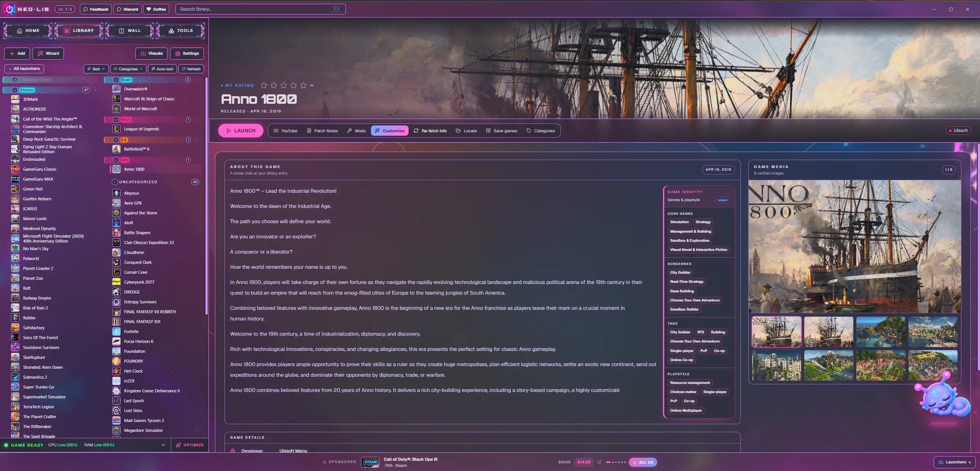Collapse the Ubi group
Viewport: 980px width, 471px height.
pos(116,160)
